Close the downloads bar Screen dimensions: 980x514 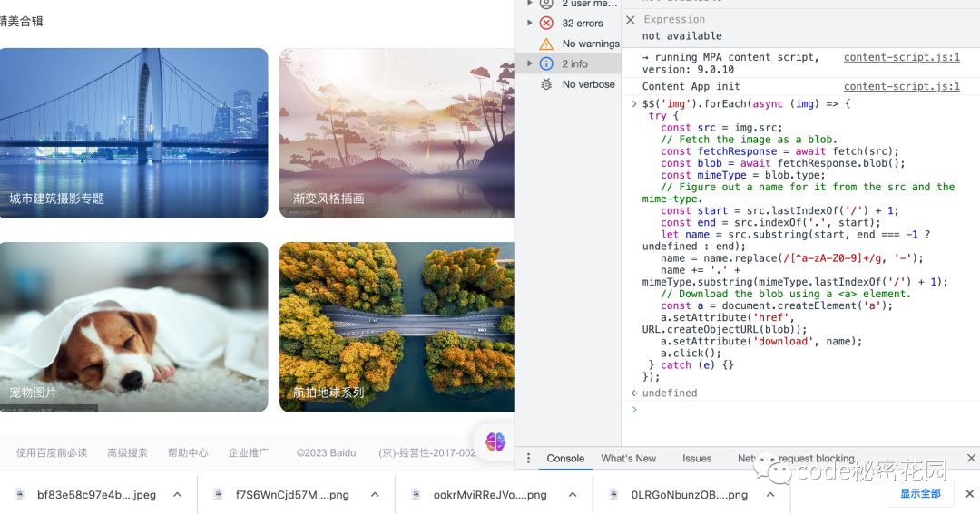(x=969, y=493)
